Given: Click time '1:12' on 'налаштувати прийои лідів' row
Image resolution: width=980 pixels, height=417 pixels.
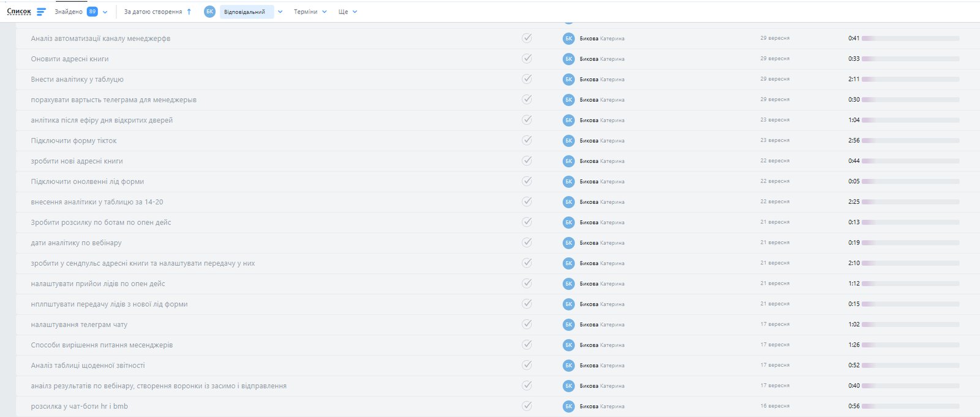Looking at the screenshot, I should [x=854, y=284].
